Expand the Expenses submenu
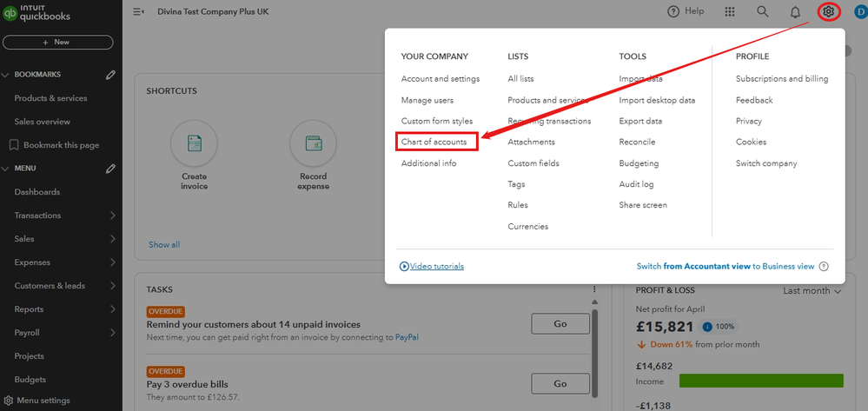This screenshot has height=411, width=868. coord(113,262)
